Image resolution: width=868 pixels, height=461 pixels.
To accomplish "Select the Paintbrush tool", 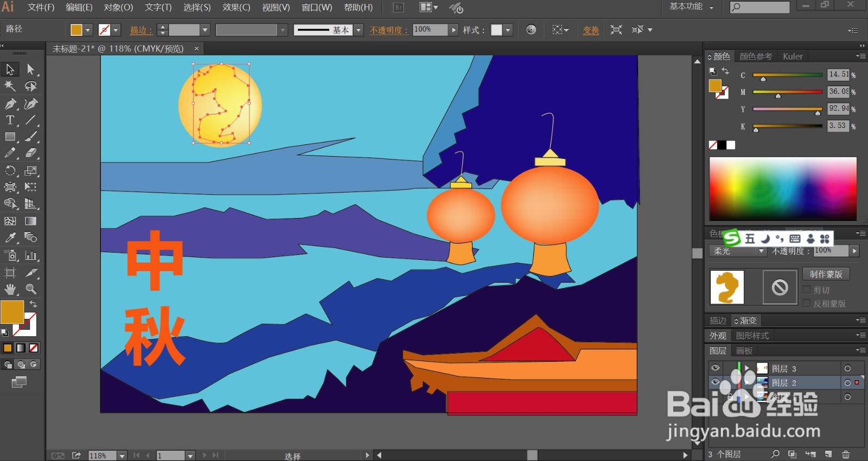I will (x=31, y=137).
